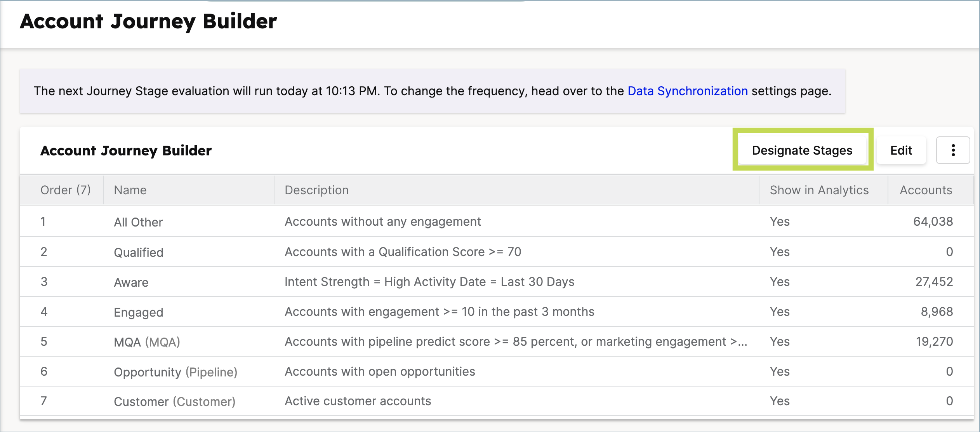Click the pipeline predict score description
The width and height of the screenshot is (980, 432).
[516, 341]
